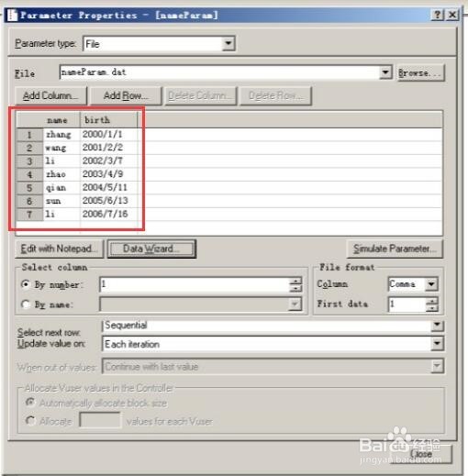The height and width of the screenshot is (476, 468).
Task: Click the sun name cell
Action: pyautogui.click(x=61, y=201)
